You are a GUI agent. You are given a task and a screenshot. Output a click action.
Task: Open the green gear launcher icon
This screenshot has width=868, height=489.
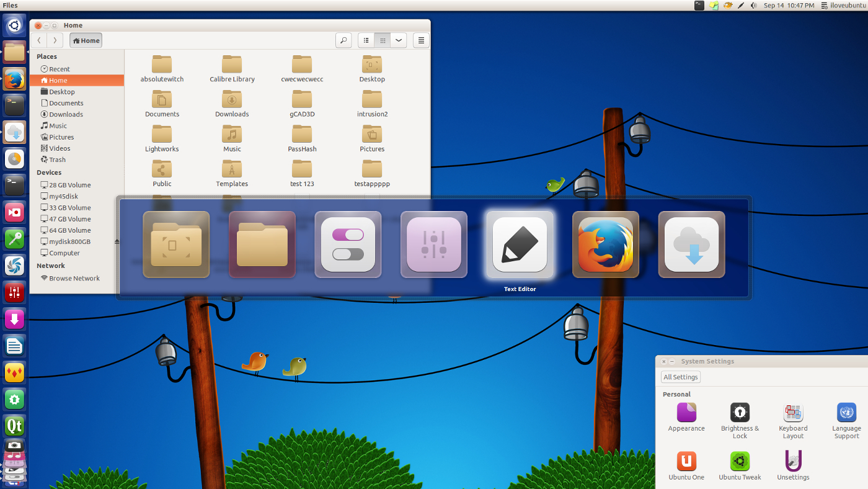point(14,399)
